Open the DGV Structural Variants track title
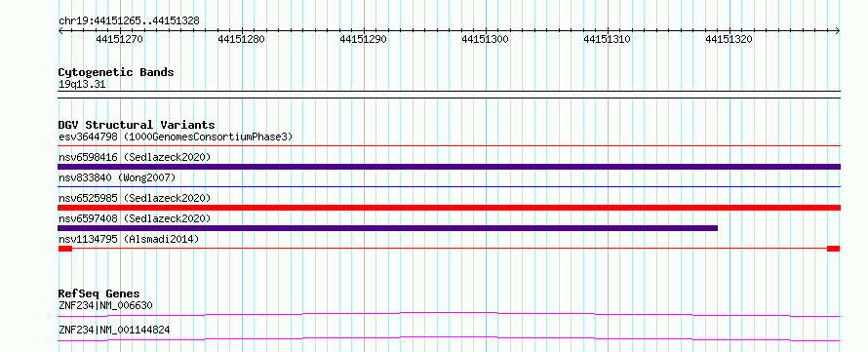This screenshot has width=868, height=352. pos(137,125)
